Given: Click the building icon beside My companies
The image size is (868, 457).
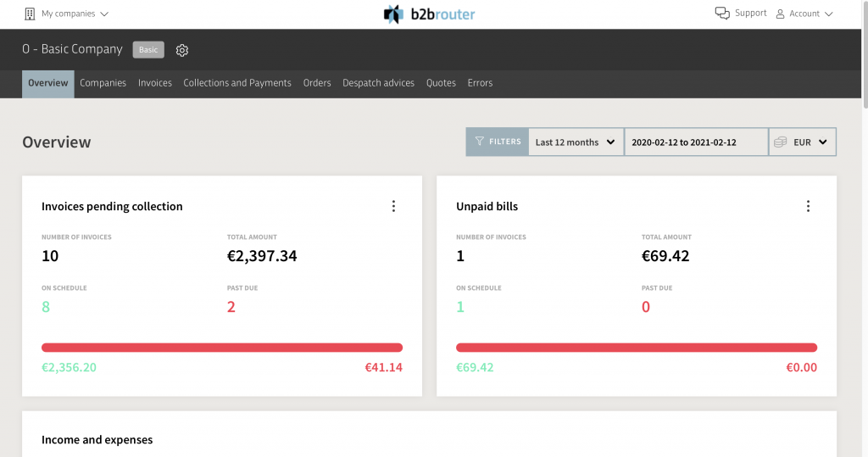Looking at the screenshot, I should coord(31,14).
